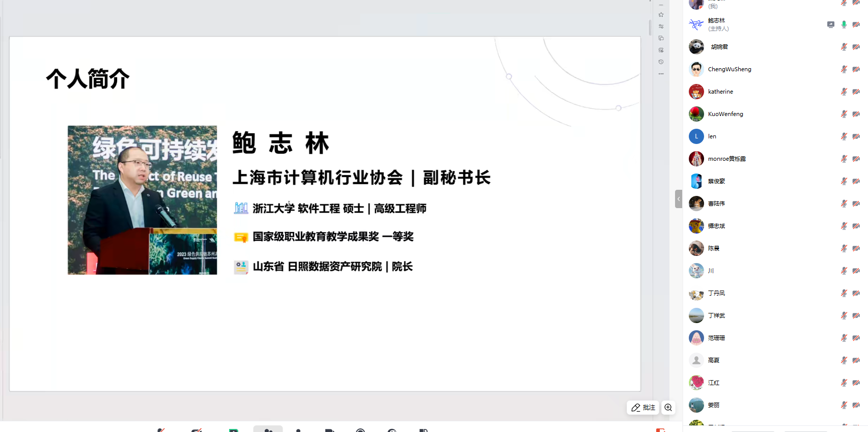Open the history clock icon in side strip
The width and height of the screenshot is (868, 432).
point(661,62)
